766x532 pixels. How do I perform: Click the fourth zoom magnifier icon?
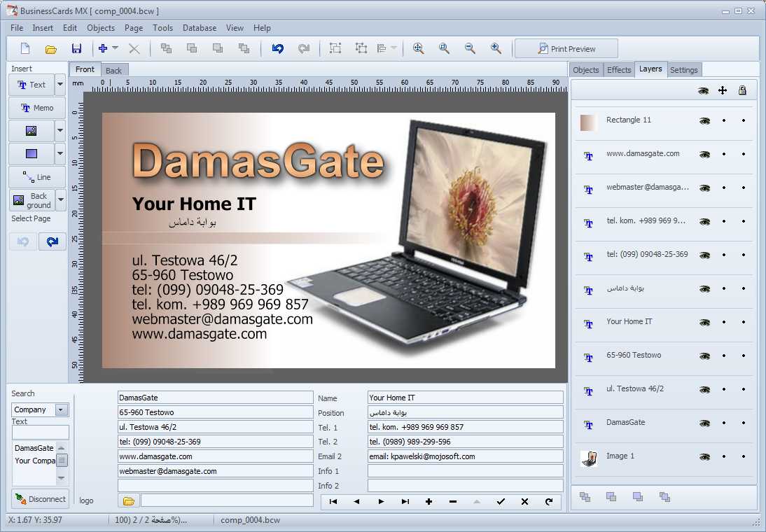(x=496, y=48)
